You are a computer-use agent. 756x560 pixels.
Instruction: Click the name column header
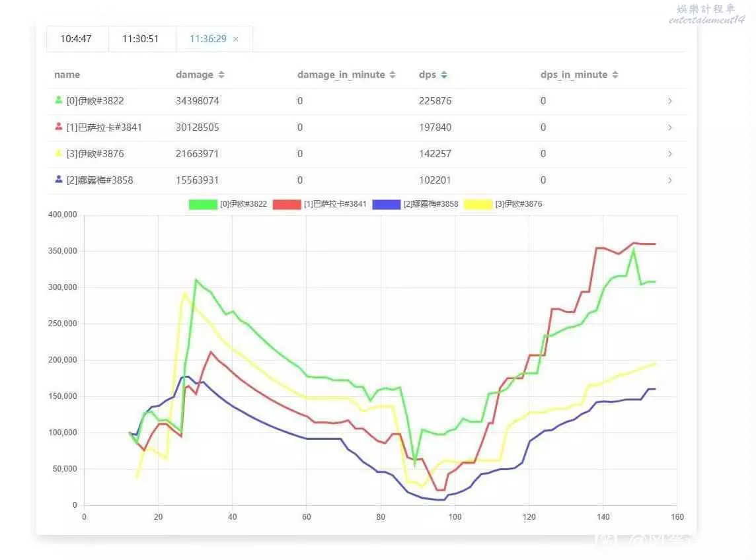point(67,75)
